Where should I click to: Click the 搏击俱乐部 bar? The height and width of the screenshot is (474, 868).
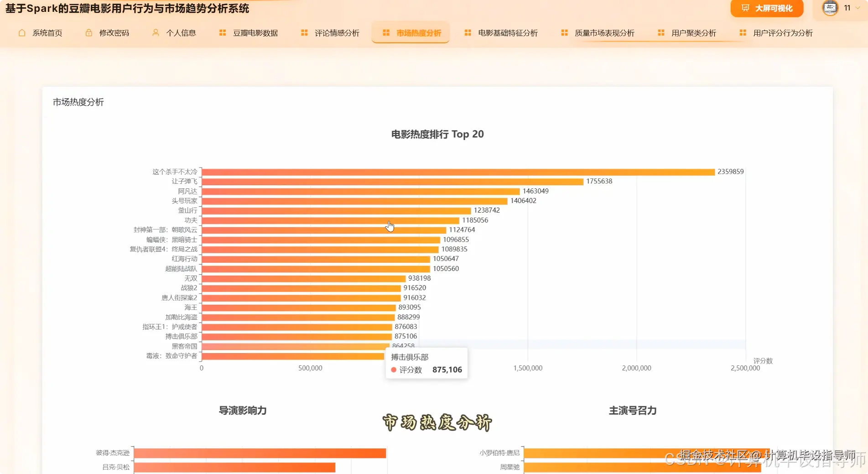click(297, 336)
